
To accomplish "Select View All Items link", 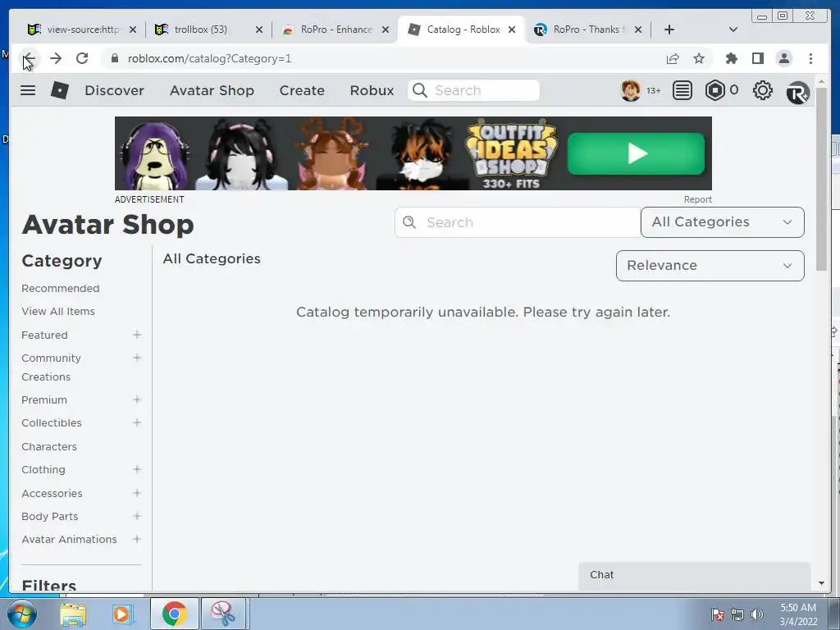I will 58,311.
